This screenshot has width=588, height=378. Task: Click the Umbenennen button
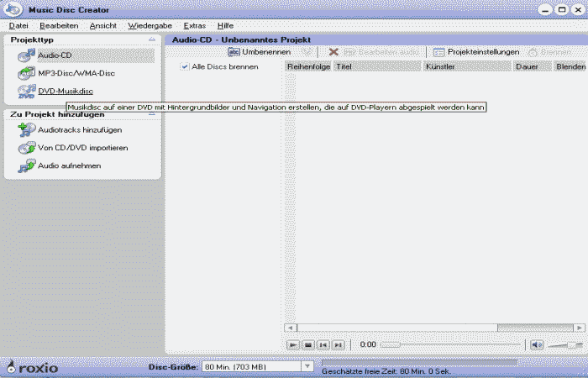tap(260, 52)
